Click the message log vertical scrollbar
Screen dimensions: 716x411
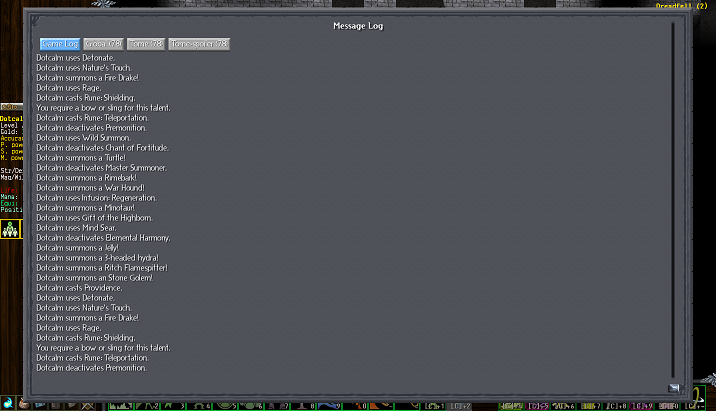[x=673, y=200]
